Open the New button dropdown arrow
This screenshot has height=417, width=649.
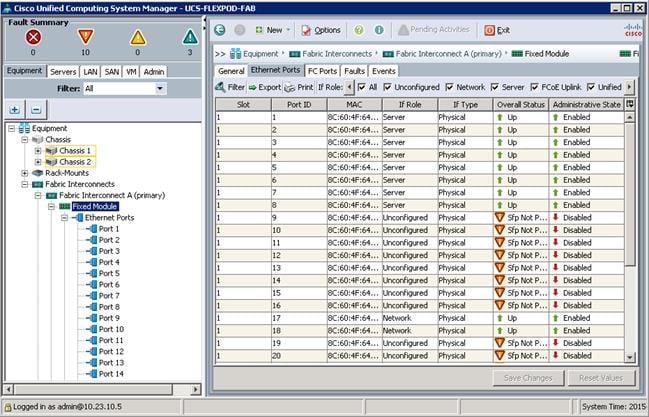[x=288, y=30]
